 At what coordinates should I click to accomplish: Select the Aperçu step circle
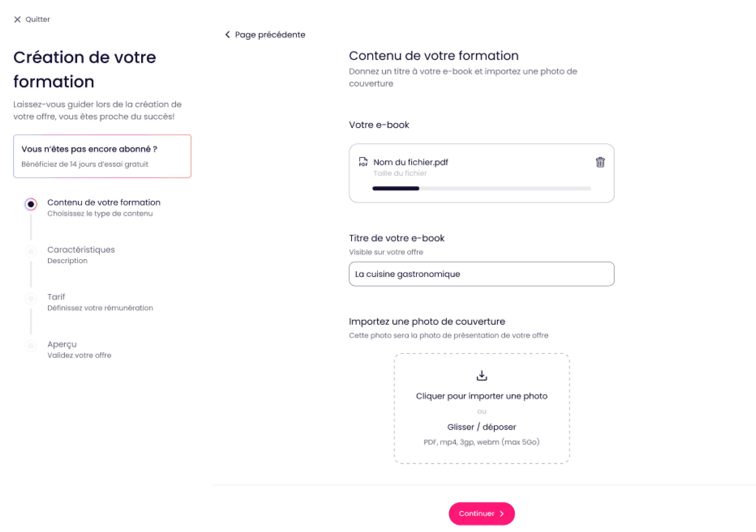click(x=31, y=346)
